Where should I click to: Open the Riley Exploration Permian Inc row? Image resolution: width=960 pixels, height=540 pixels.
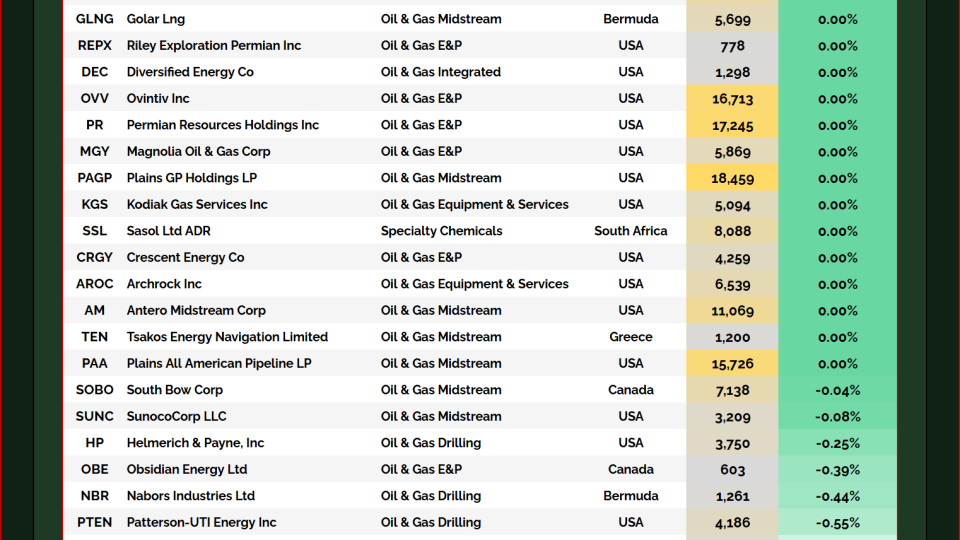[213, 46]
